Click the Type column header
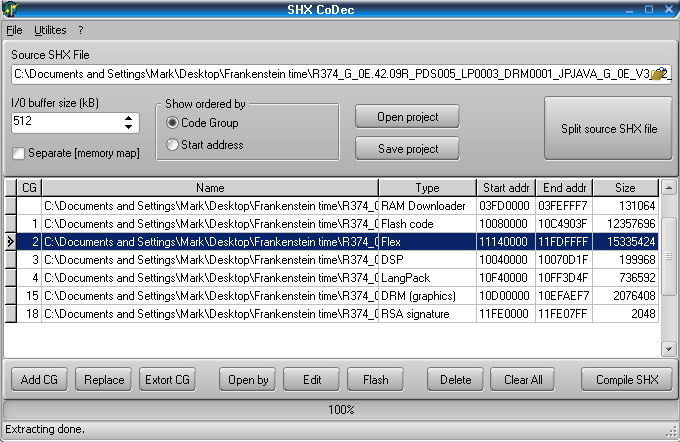 (427, 188)
